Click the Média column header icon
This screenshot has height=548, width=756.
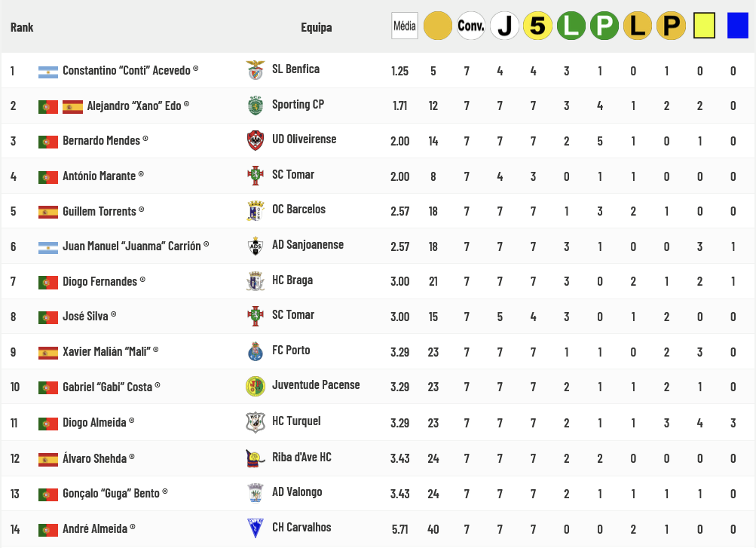(x=405, y=26)
